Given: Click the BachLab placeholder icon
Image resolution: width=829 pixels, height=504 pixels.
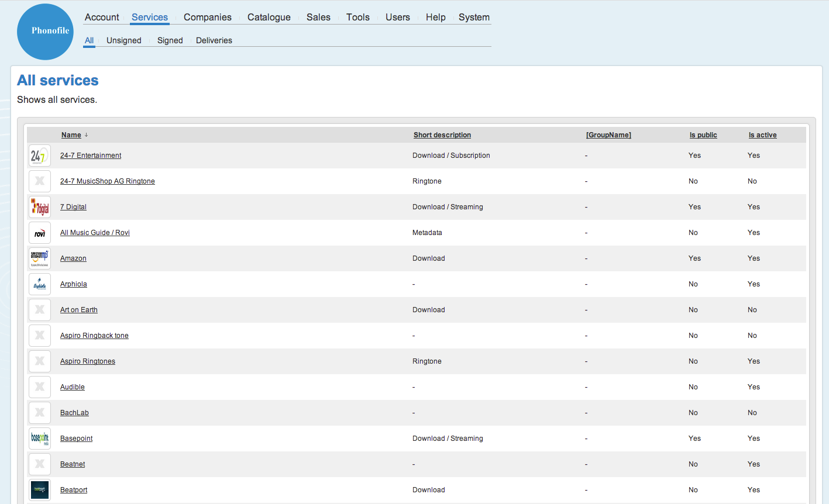Looking at the screenshot, I should pyautogui.click(x=40, y=413).
